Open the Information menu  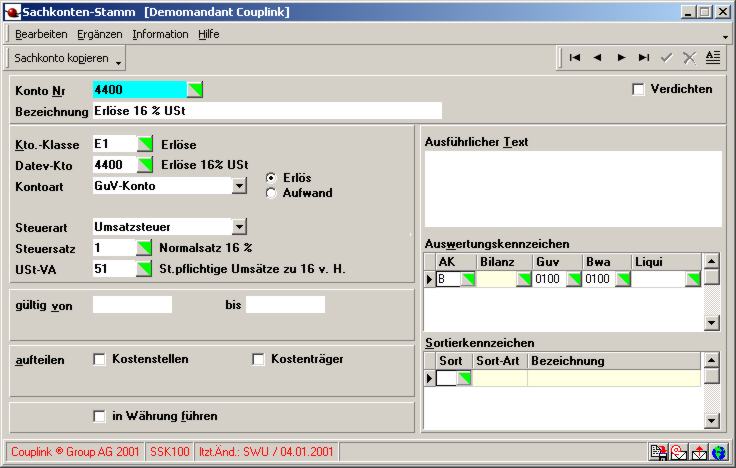(160, 34)
